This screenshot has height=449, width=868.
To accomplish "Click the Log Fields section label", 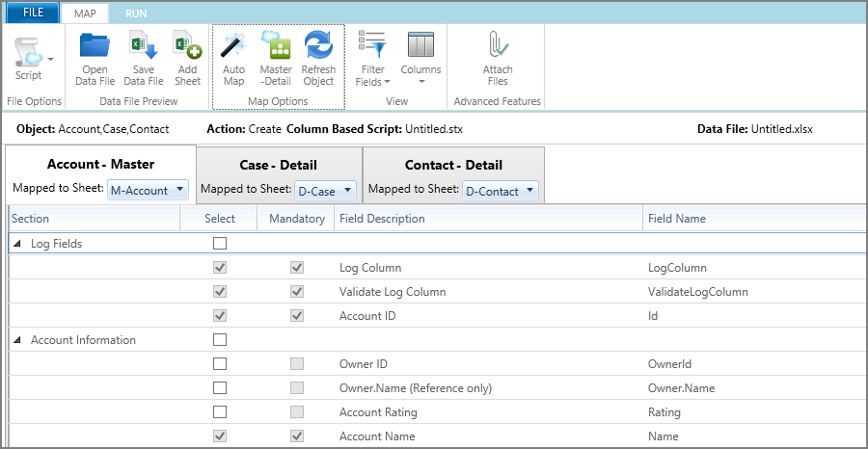I will [x=57, y=244].
